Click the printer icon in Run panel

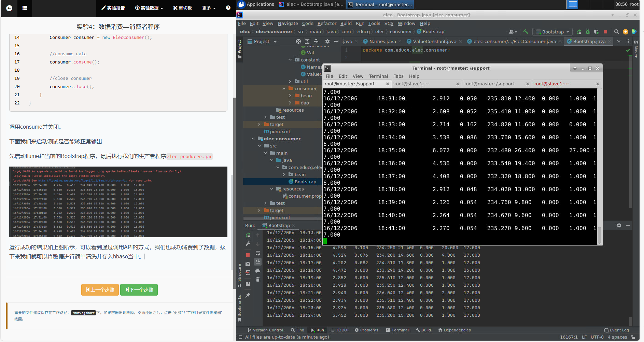(x=258, y=271)
